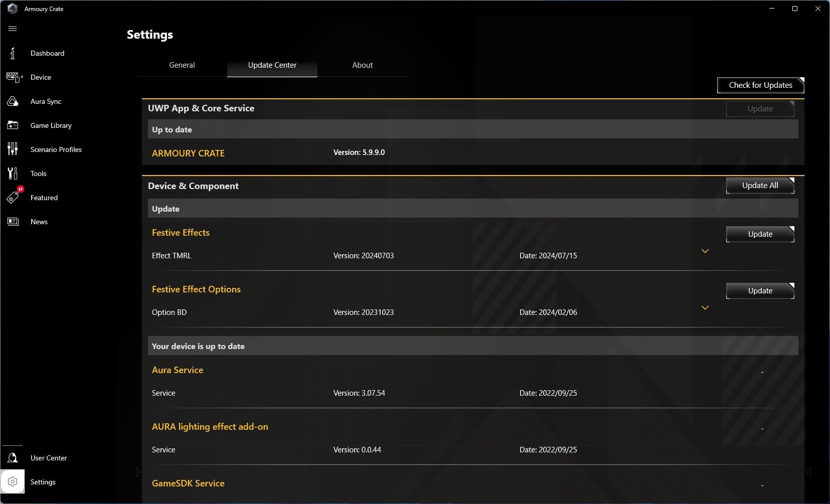The height and width of the screenshot is (504, 830).
Task: Click the Scenario Profiles sliders icon
Action: [13, 149]
